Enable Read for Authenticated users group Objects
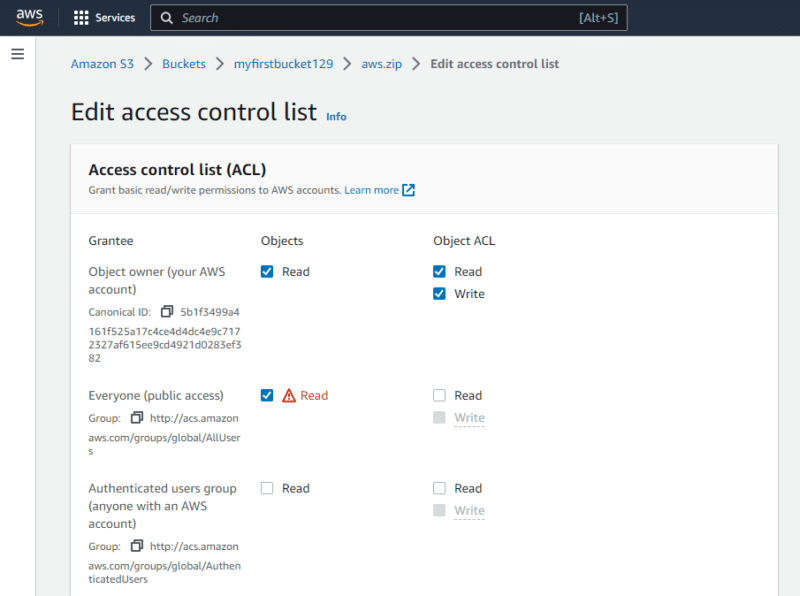 266,488
